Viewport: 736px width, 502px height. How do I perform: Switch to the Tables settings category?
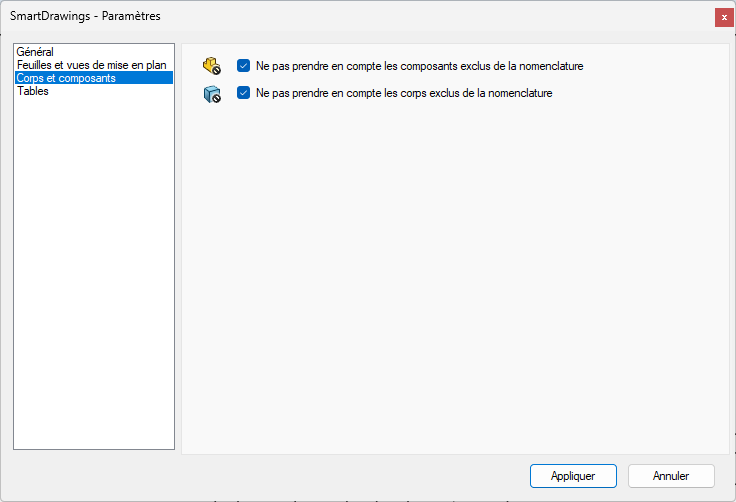[x=33, y=91]
